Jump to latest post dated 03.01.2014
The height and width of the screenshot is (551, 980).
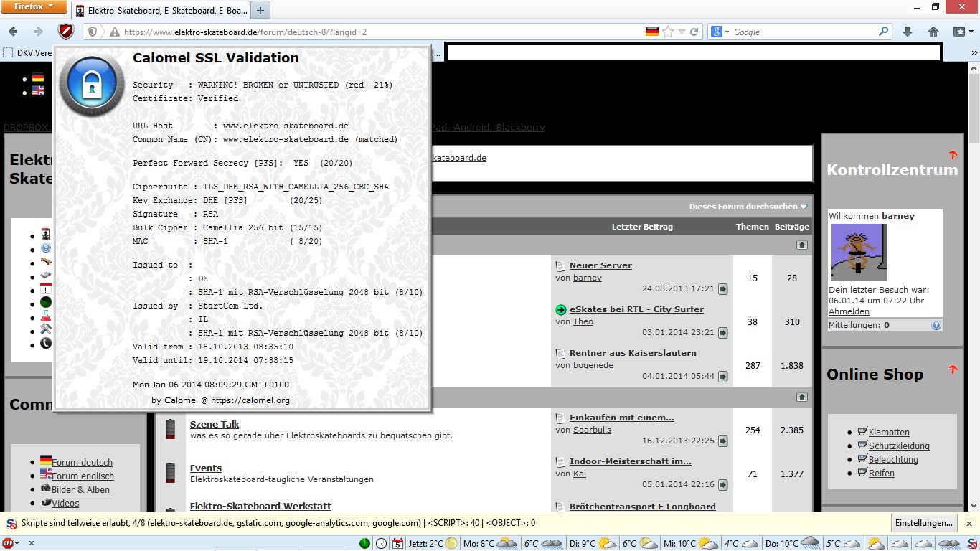coord(723,333)
